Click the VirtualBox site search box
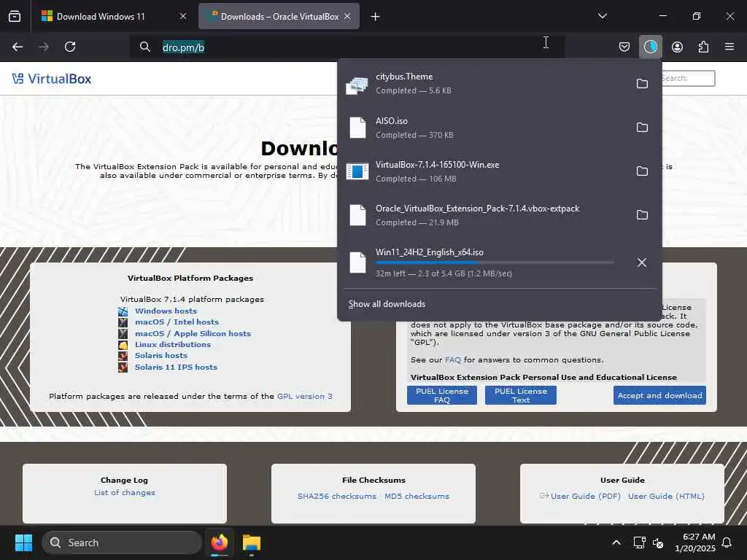 tap(688, 78)
